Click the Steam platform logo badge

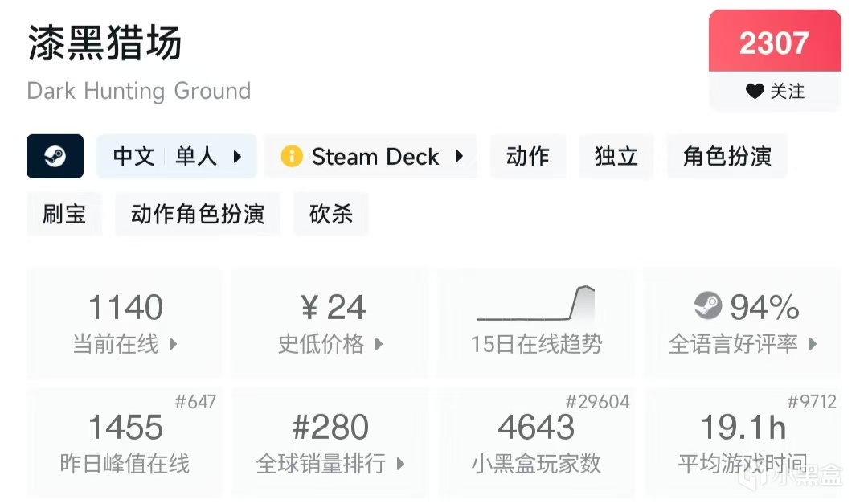pyautogui.click(x=55, y=156)
